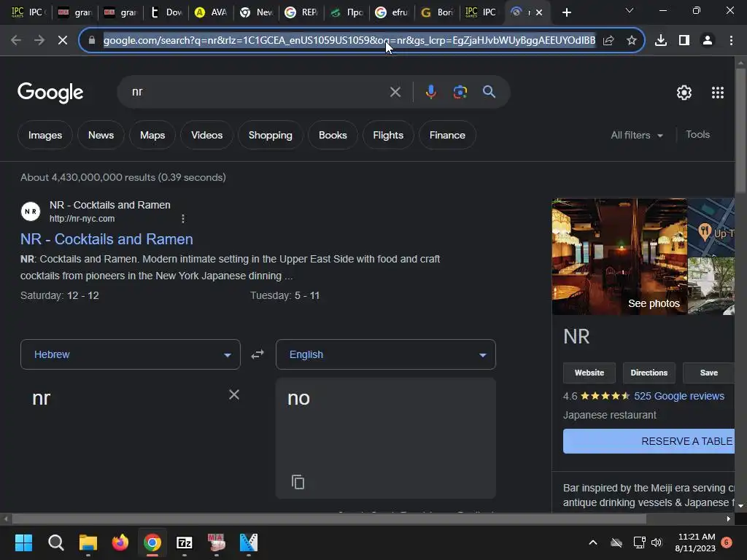Switch to the REP browser tab
This screenshot has height=560, width=747.
(302, 12)
